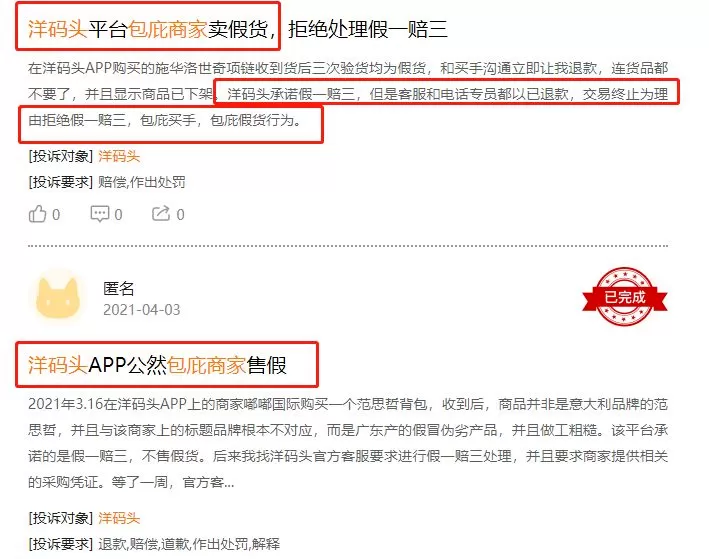Open 洋码头 link under first 投诉对象
This screenshot has width=709, height=559.
point(119,156)
